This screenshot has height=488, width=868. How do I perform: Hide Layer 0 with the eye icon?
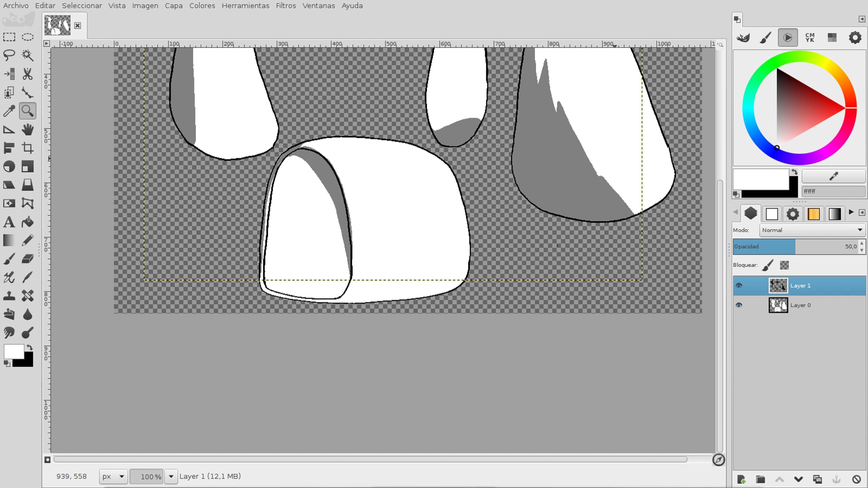tap(739, 305)
